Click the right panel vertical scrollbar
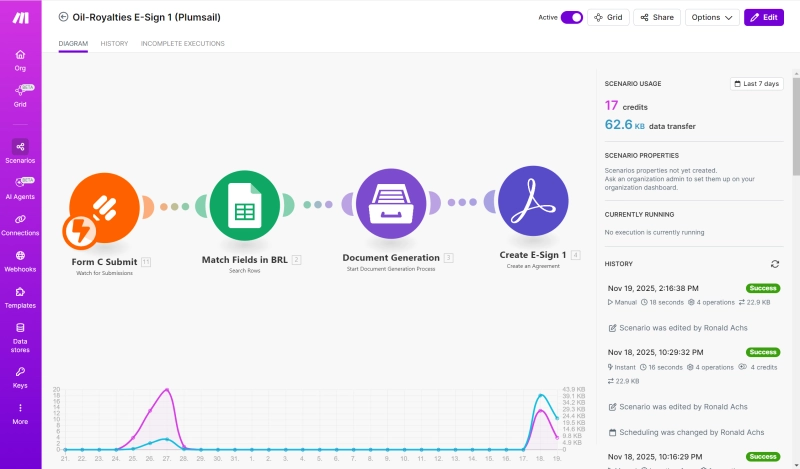 [x=796, y=128]
